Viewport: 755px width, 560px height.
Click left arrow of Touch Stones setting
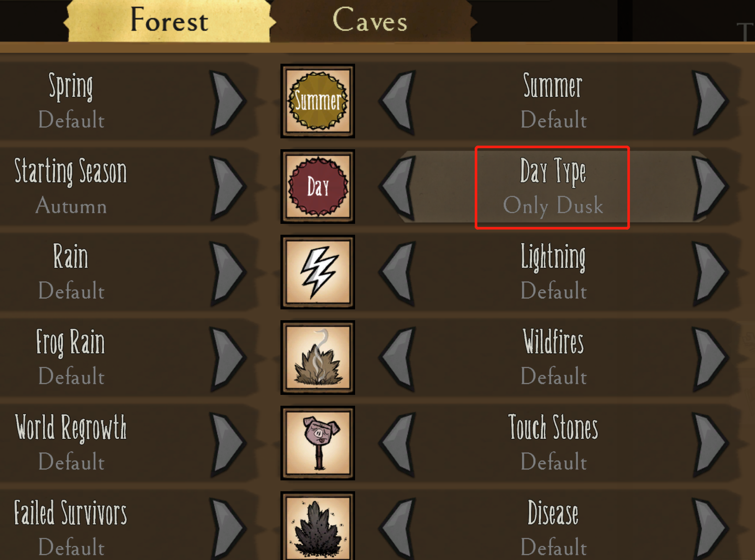coord(397,443)
